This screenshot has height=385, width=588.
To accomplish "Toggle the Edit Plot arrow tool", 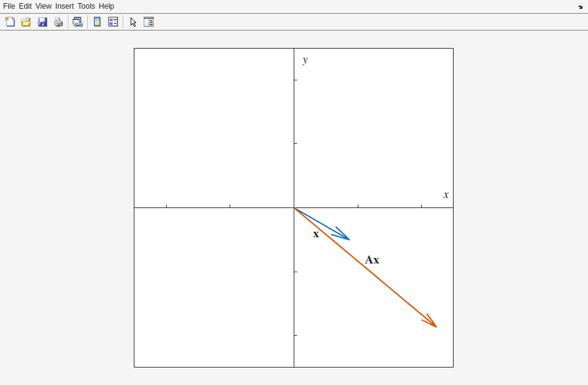I will click(x=133, y=22).
